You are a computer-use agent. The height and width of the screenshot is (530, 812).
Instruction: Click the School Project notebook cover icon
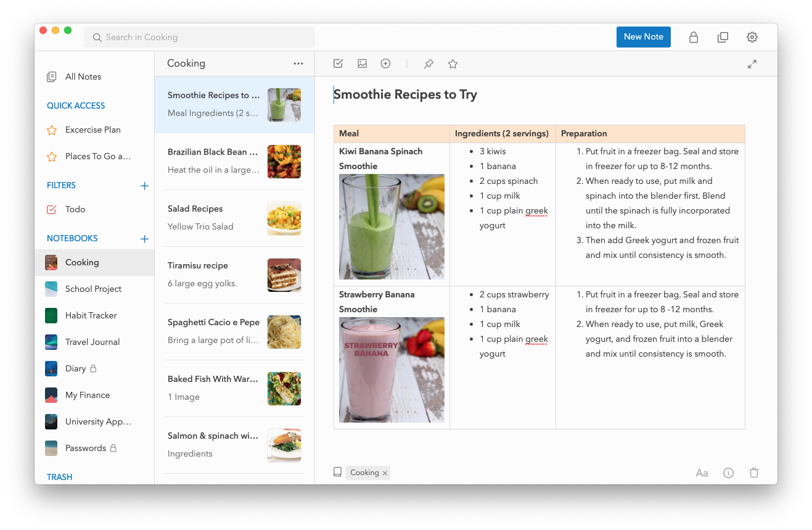click(52, 289)
